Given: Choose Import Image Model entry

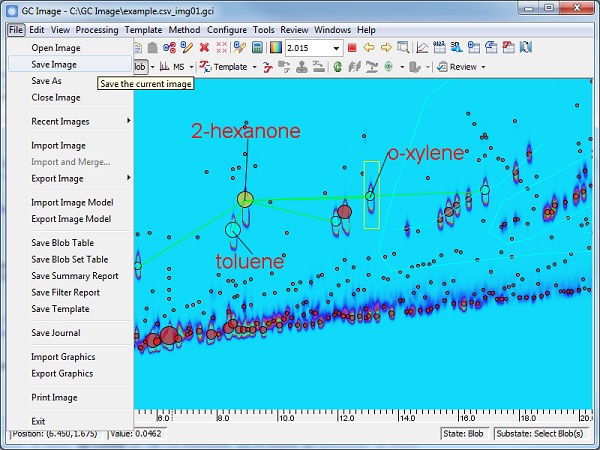Looking at the screenshot, I should [x=72, y=202].
